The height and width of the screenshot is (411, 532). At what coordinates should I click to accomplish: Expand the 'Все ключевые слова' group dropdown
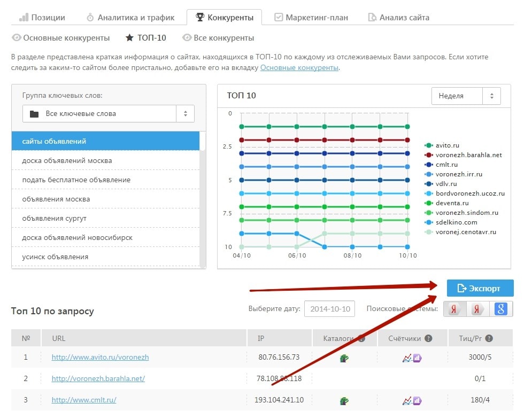(109, 113)
